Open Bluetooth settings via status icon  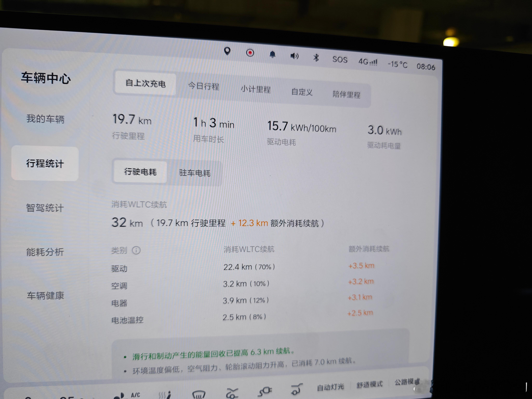(316, 58)
